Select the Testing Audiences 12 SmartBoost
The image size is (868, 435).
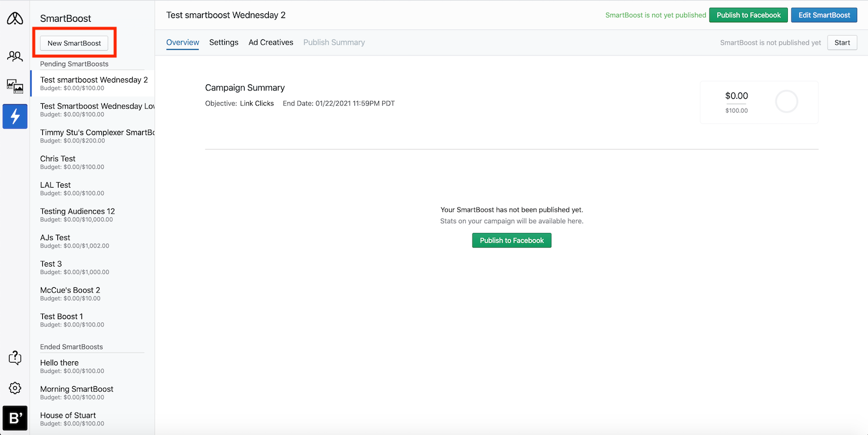click(x=93, y=215)
